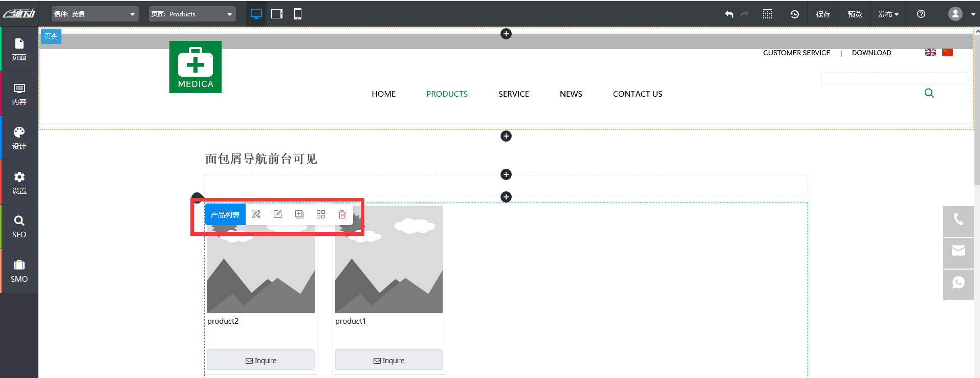Image resolution: width=980 pixels, height=378 pixels.
Task: Delete the product list with red trash icon
Action: [342, 214]
